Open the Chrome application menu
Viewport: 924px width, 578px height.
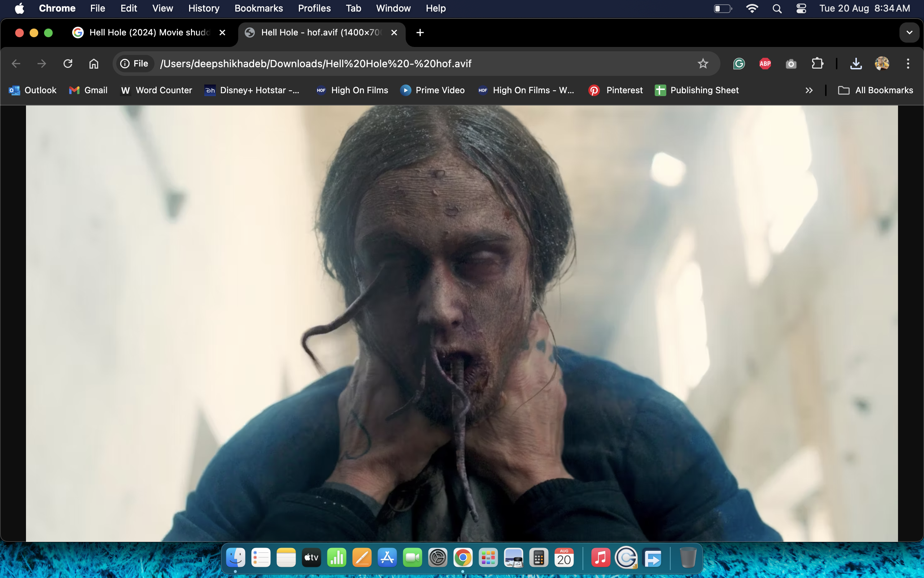(x=57, y=8)
